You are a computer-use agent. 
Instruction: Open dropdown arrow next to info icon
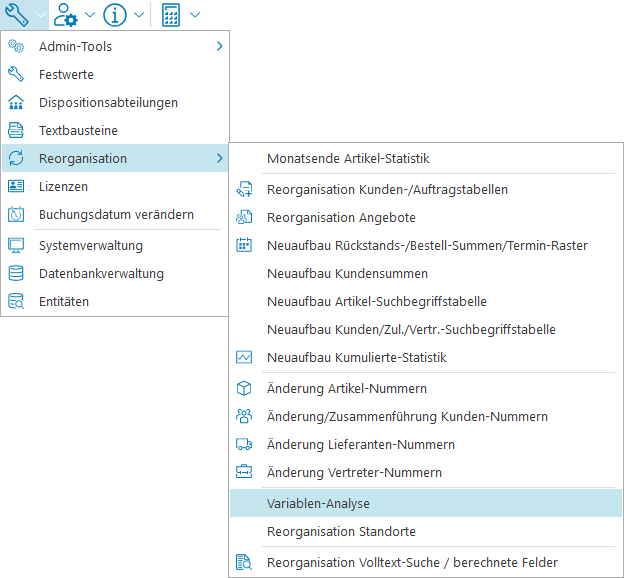coord(139,15)
